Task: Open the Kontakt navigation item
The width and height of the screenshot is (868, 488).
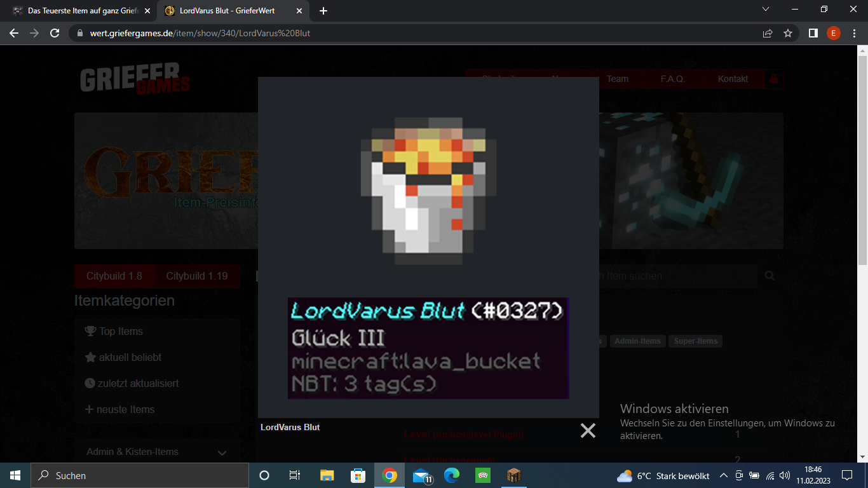Action: [x=733, y=79]
